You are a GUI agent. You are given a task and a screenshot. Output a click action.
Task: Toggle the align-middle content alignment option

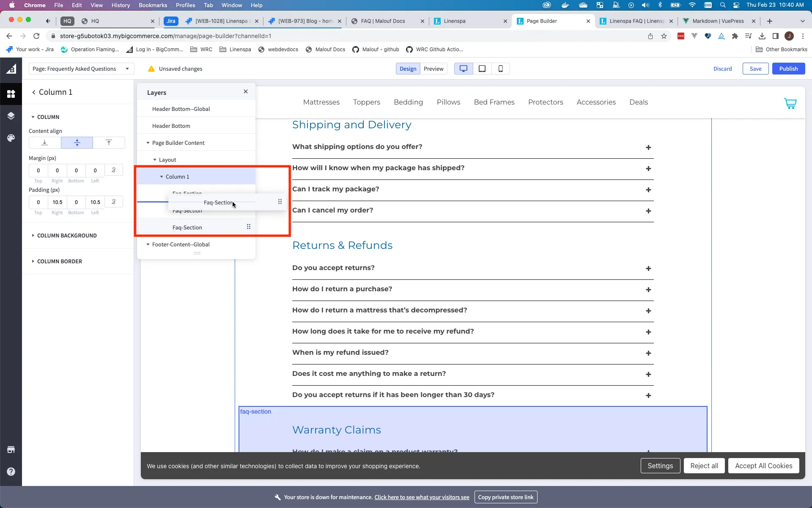coord(77,143)
